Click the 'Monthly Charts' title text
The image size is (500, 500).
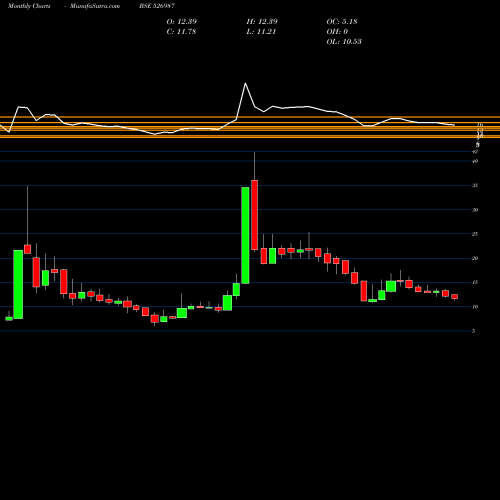click(x=29, y=6)
